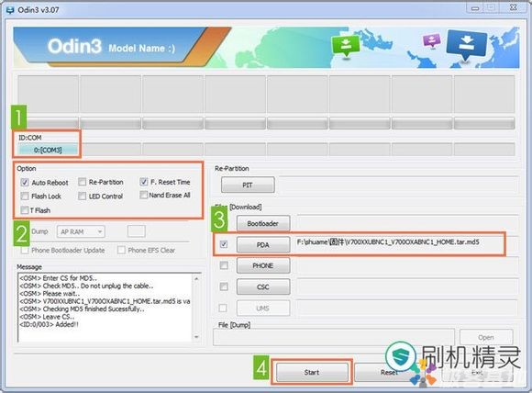Enable the Re-Partition checkbox
The width and height of the screenshot is (532, 393).
pos(83,182)
